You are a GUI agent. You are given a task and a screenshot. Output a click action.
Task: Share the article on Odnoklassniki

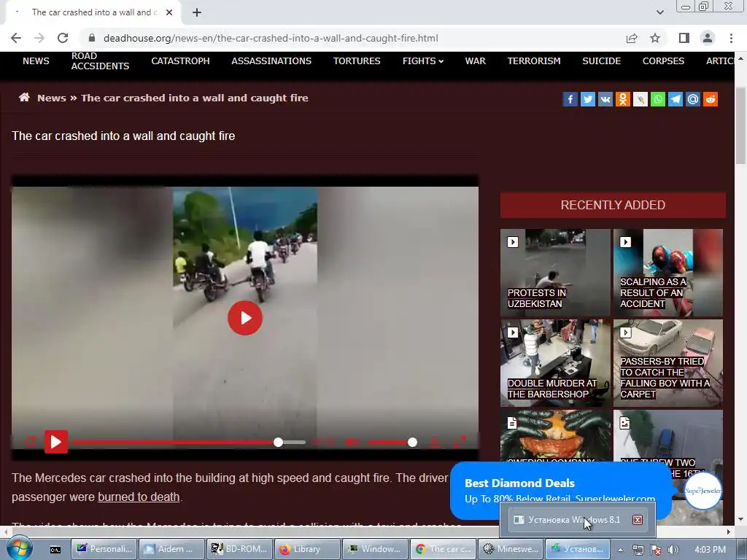(x=623, y=99)
